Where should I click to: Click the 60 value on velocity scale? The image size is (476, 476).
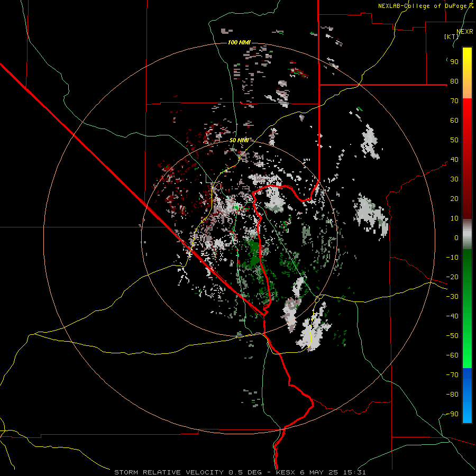pyautogui.click(x=454, y=121)
